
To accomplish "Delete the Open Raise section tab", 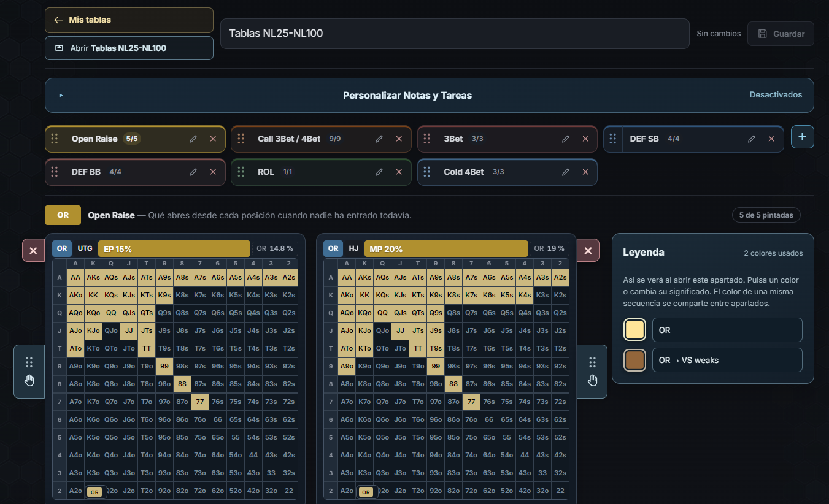I will 213,139.
